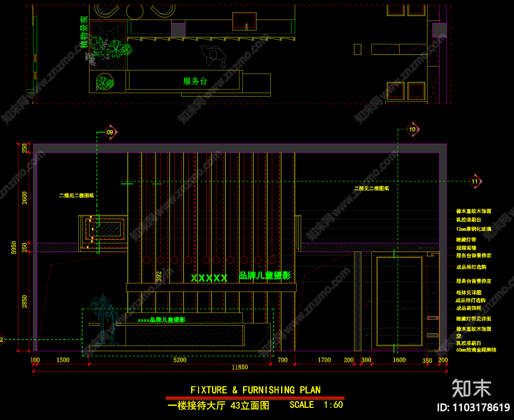Select 二楼见二楼图纸 note near marker 09

coord(76,195)
